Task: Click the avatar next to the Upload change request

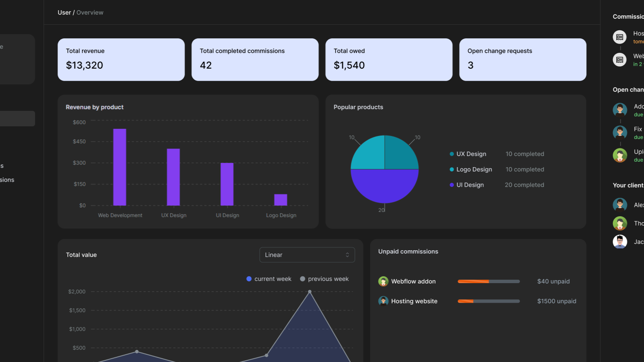Action: [x=619, y=155]
